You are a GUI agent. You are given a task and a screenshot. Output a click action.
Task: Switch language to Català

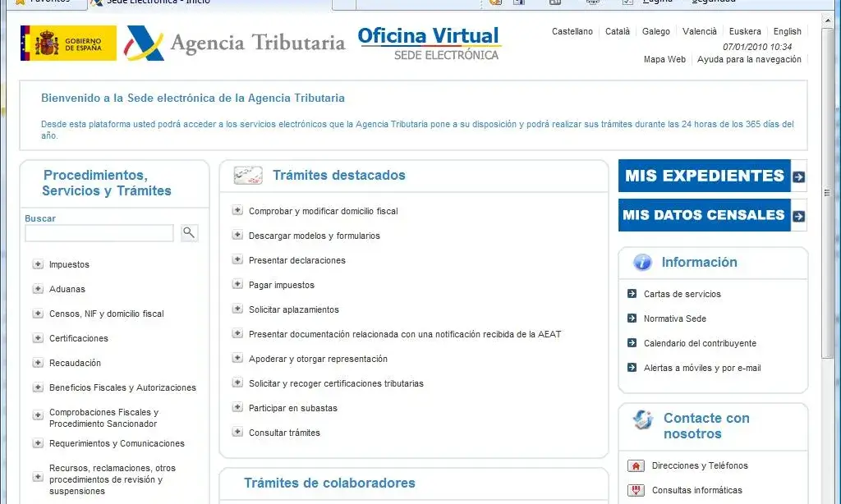click(x=618, y=32)
